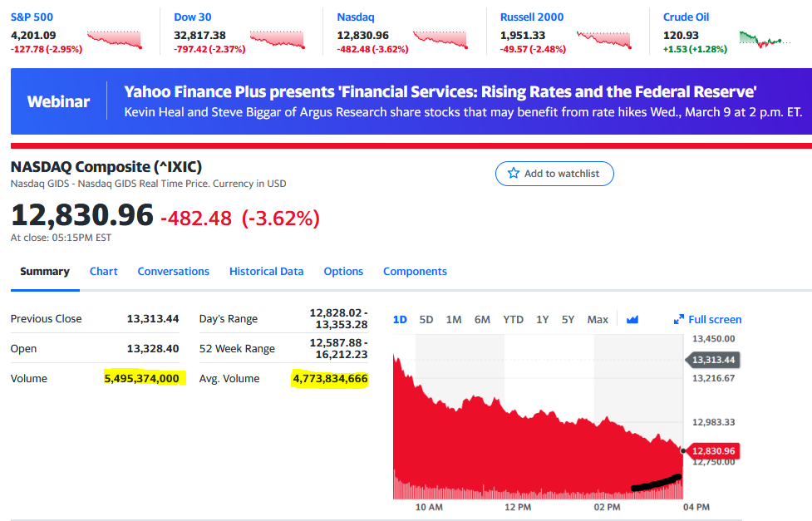Open the chart in Full screen
Image resolution: width=812 pixels, height=521 pixels.
tap(708, 320)
